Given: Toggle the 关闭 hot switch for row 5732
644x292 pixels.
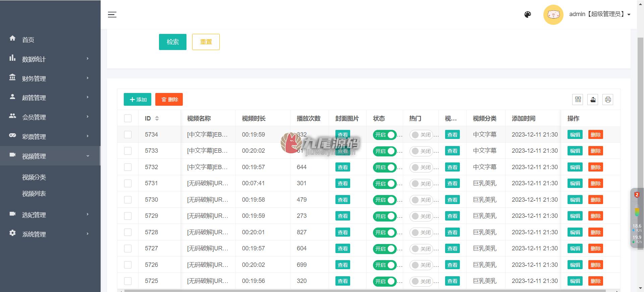Looking at the screenshot, I should [x=421, y=167].
